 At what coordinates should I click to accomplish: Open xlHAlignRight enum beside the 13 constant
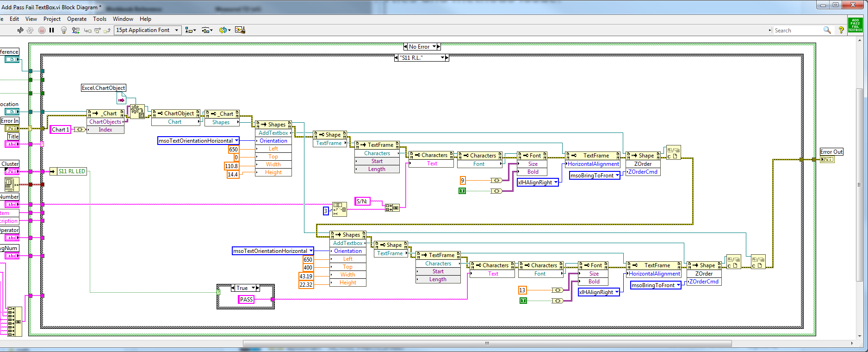click(599, 292)
